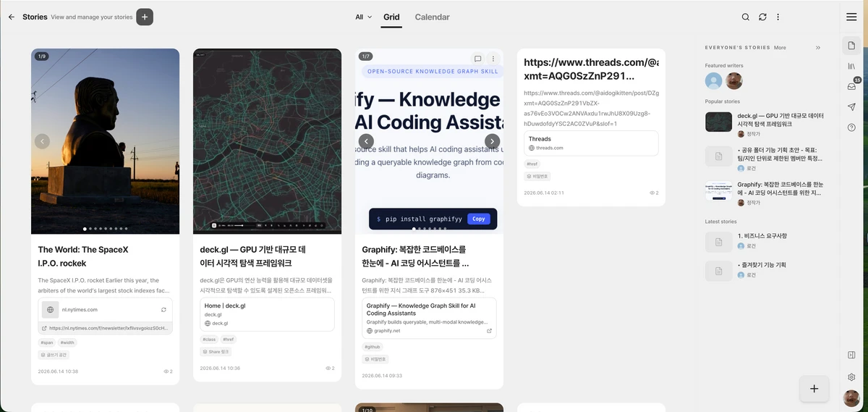Open the title The World: The SpaceX I.P.O. rockek
The image size is (868, 412).
[83, 256]
